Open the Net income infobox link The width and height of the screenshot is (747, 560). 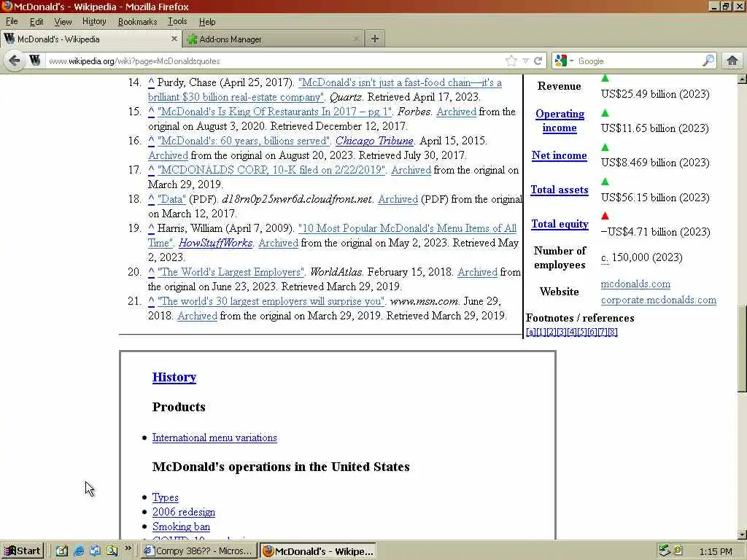tap(560, 155)
